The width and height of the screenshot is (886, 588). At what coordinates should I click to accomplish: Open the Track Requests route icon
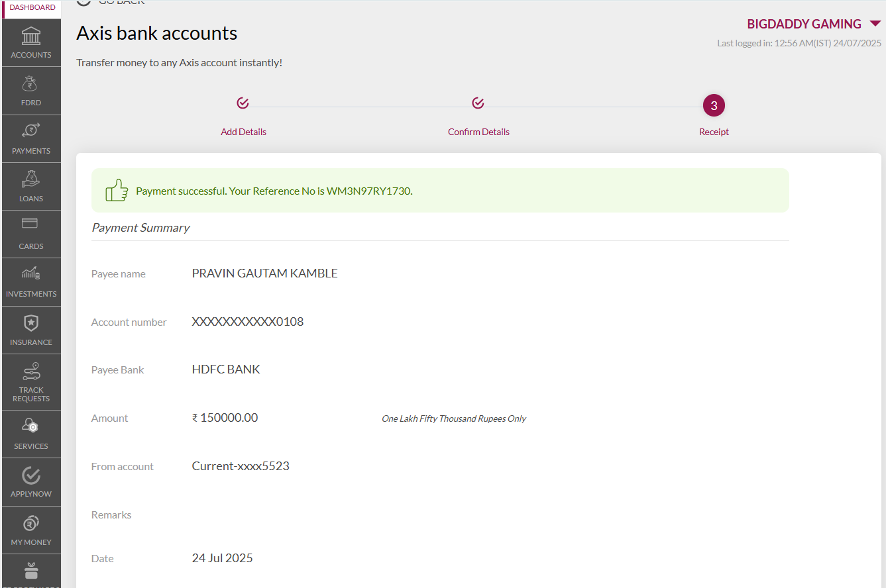pos(31,371)
